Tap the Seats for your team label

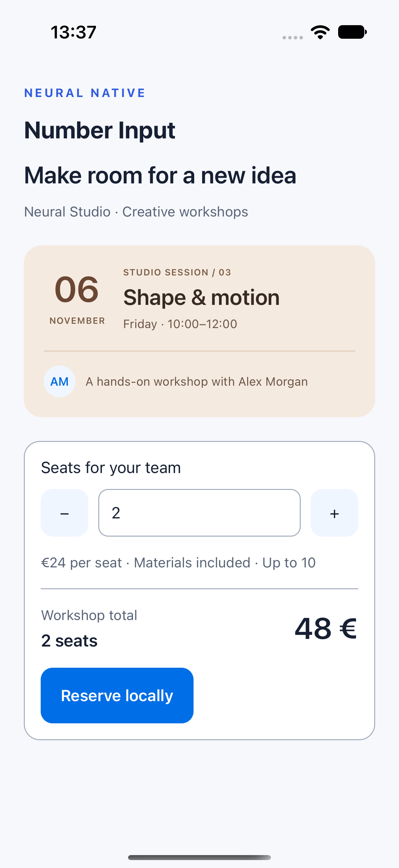click(x=111, y=468)
